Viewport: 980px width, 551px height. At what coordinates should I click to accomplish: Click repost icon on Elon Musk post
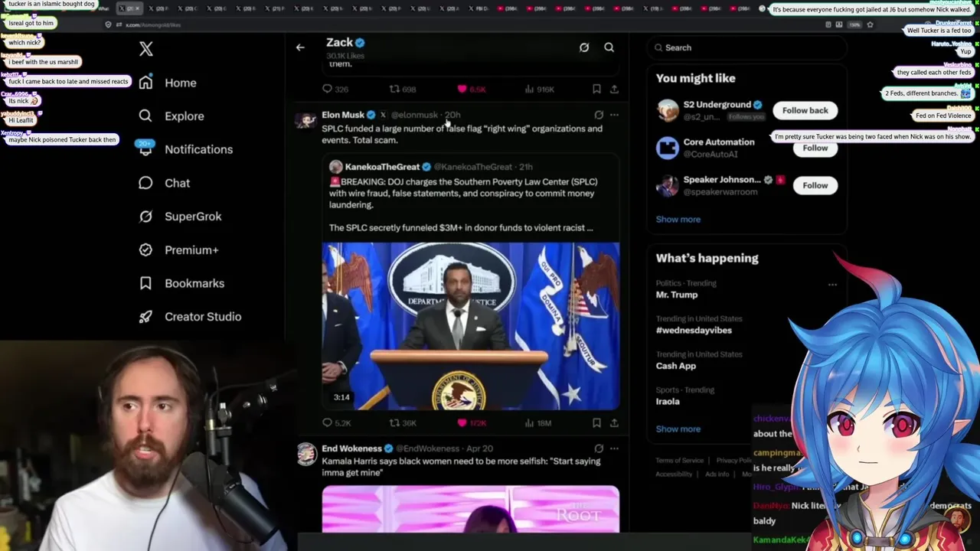point(394,422)
